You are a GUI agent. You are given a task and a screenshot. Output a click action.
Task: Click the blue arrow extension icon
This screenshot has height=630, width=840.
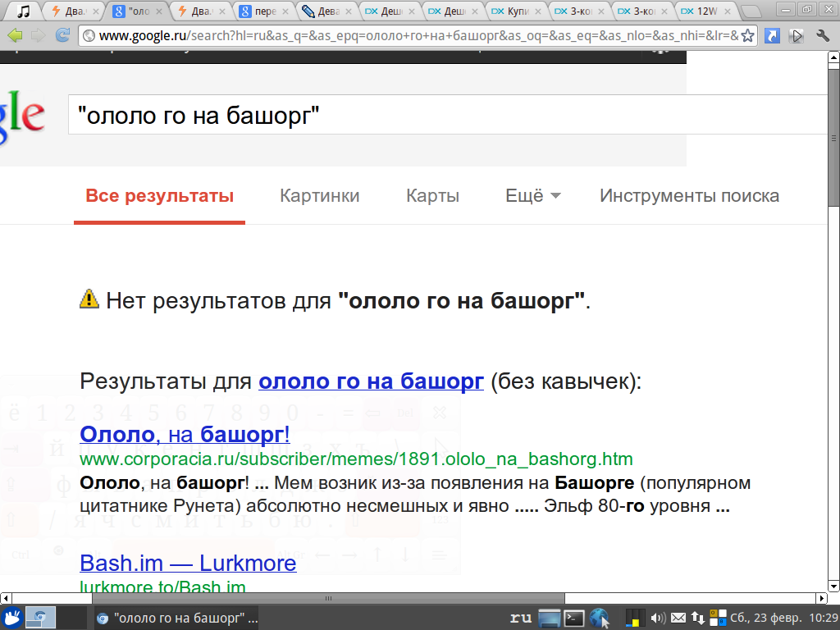[771, 36]
